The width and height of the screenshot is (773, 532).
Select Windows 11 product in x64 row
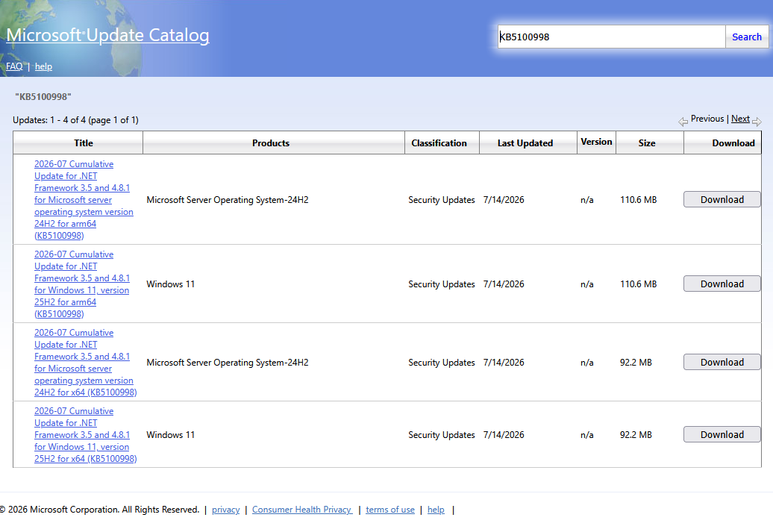pos(171,435)
